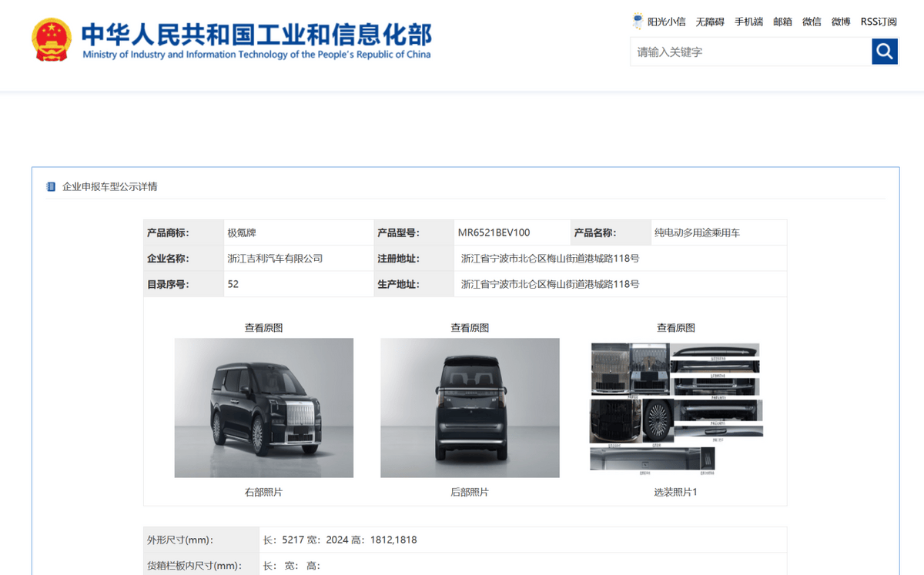Click the 选装照片1 caption

676,492
